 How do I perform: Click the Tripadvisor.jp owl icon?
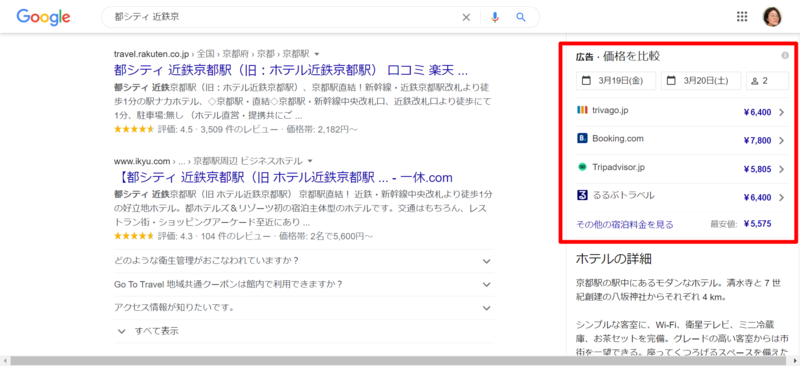pyautogui.click(x=582, y=167)
